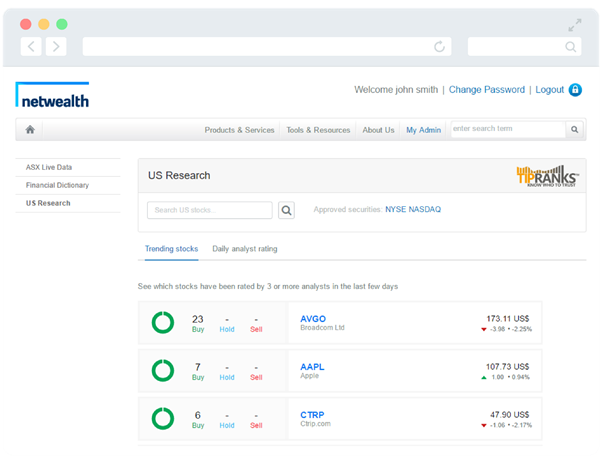The width and height of the screenshot is (602, 463).
Task: Click the US stocks search magnifier button
Action: 286,210
